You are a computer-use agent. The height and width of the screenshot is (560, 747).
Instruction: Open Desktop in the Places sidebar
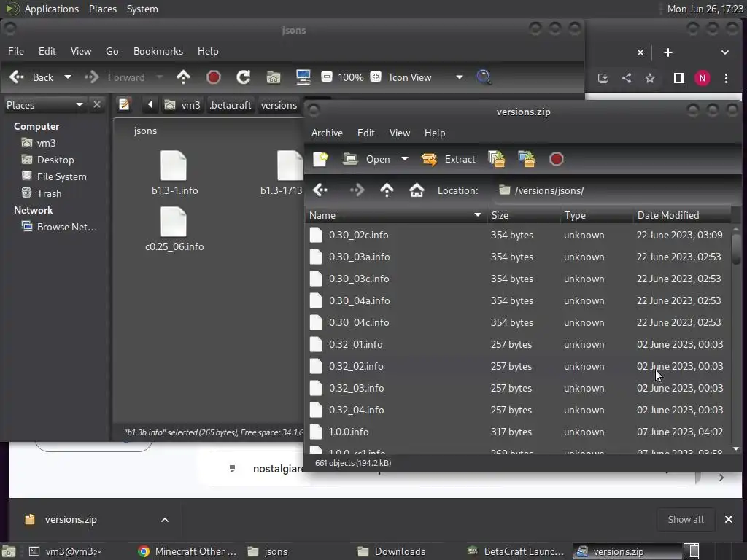(x=48, y=160)
